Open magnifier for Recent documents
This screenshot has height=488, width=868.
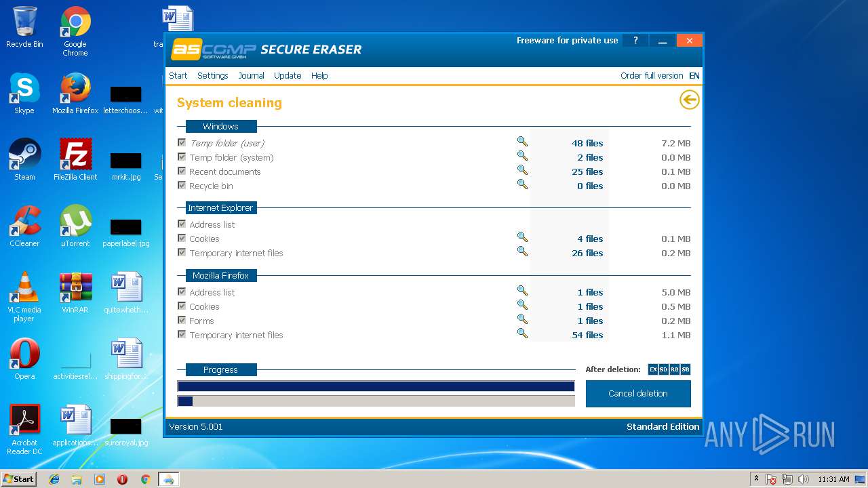pos(522,170)
